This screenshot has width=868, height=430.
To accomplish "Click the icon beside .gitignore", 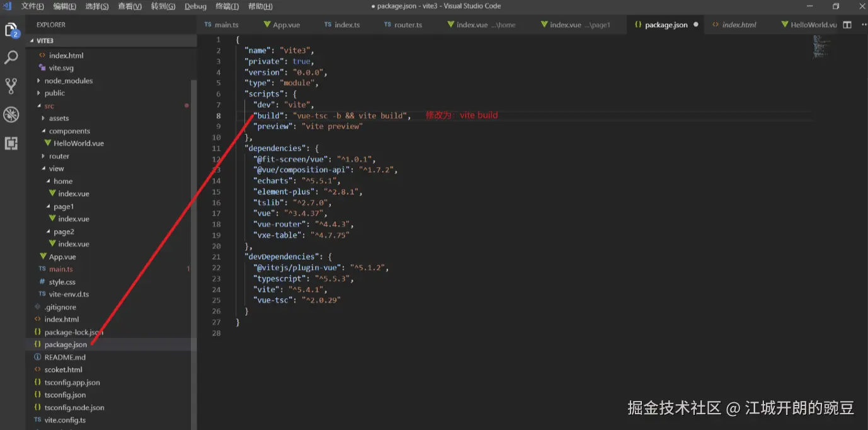I will click(38, 307).
